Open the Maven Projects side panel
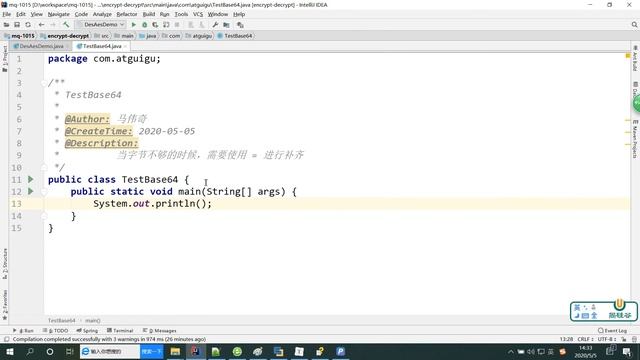The height and width of the screenshot is (360, 640). coord(635,139)
